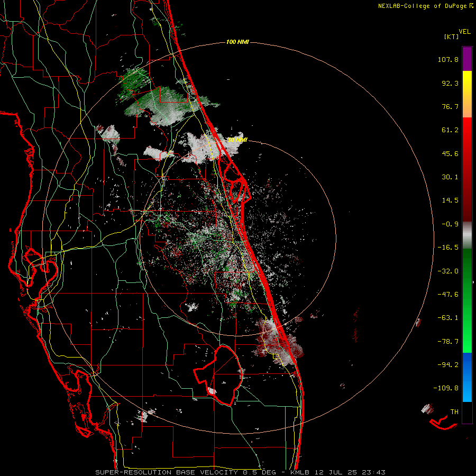Select the -94.2 scale value
476x476 pixels.
tap(448, 365)
